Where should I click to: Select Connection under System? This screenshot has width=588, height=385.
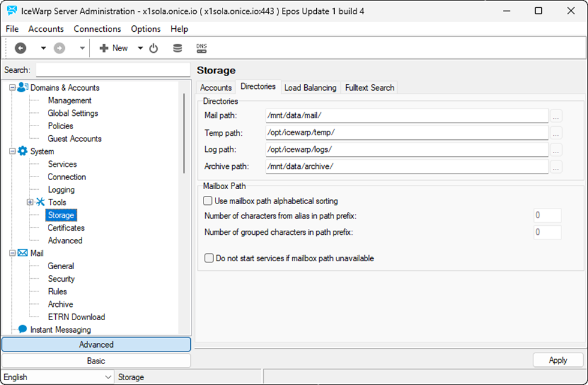[67, 177]
